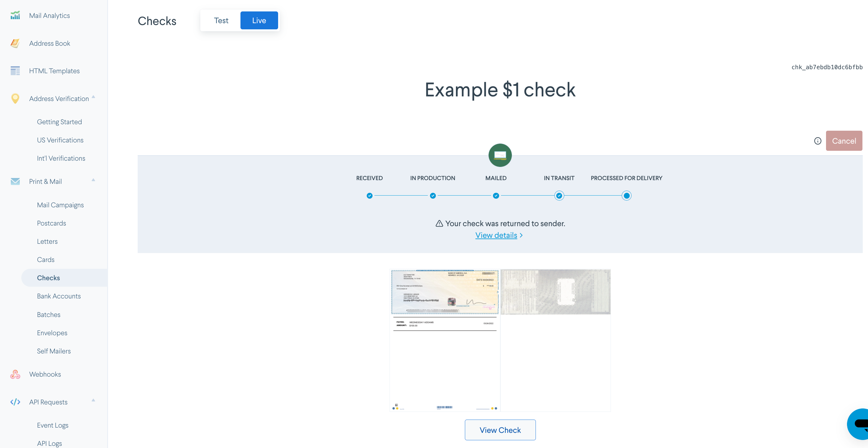Click the Mailed progress marker
Image resolution: width=868 pixels, height=448 pixels.
pyautogui.click(x=496, y=196)
